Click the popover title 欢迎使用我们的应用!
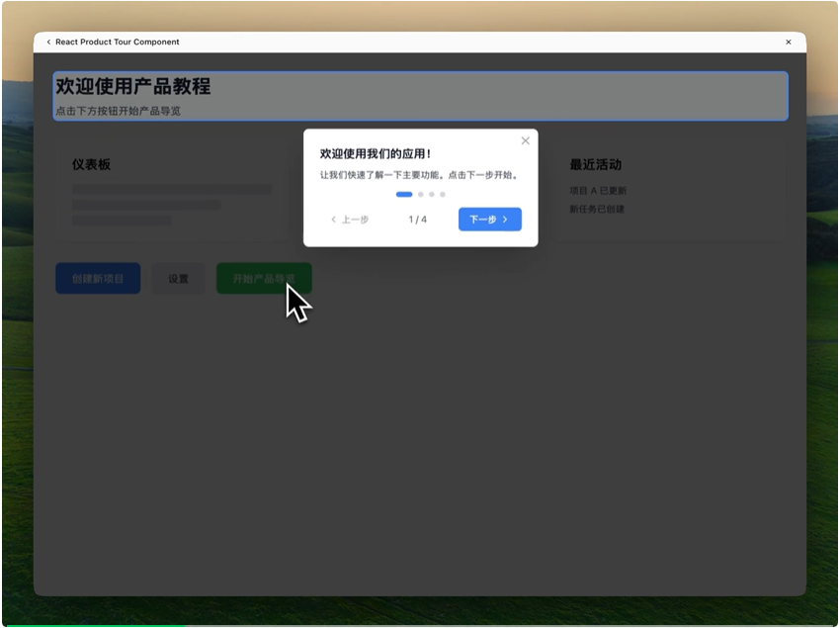 pyautogui.click(x=376, y=154)
